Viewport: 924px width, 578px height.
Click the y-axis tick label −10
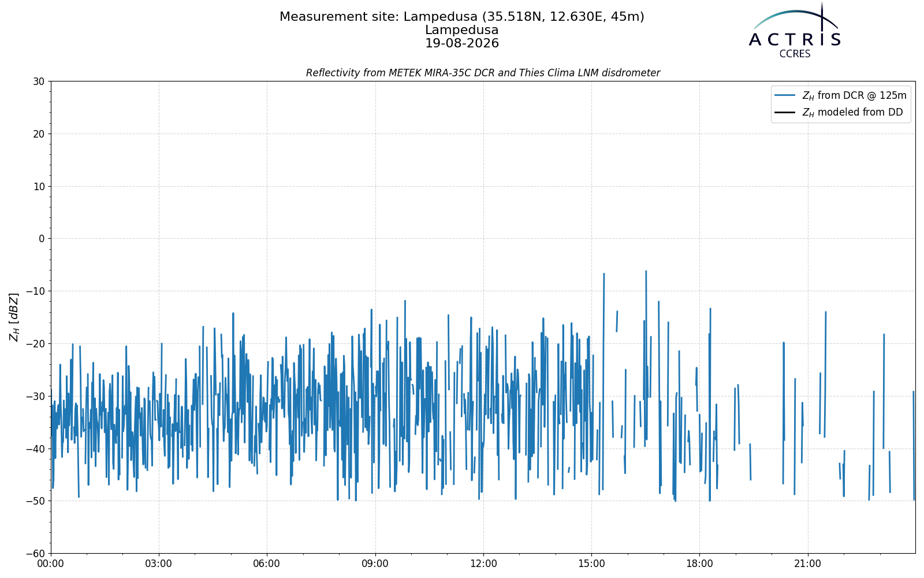[35, 291]
